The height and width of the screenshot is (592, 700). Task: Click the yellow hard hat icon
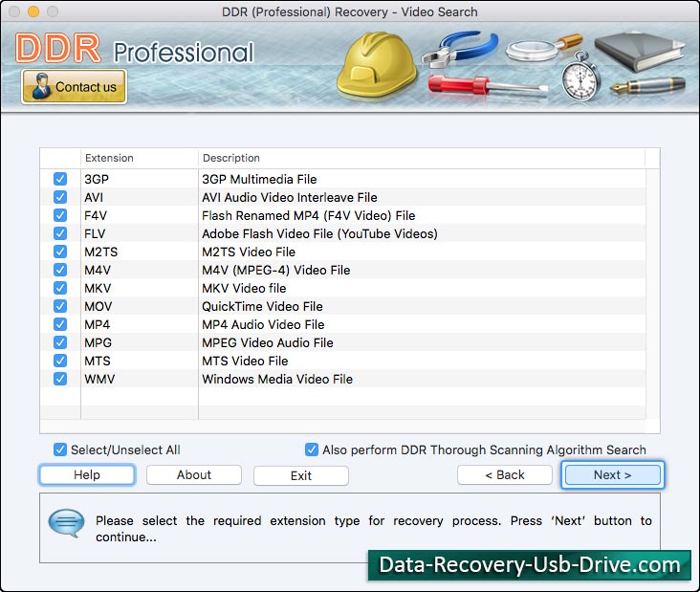pos(377,65)
